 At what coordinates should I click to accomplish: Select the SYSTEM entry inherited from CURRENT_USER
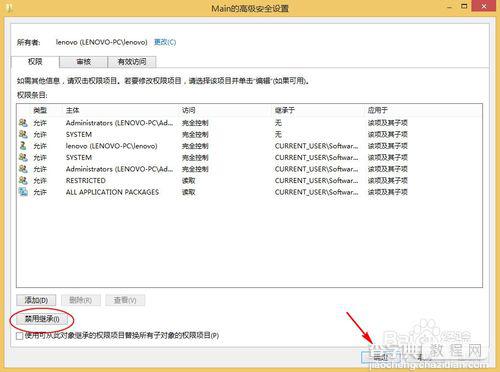249,157
